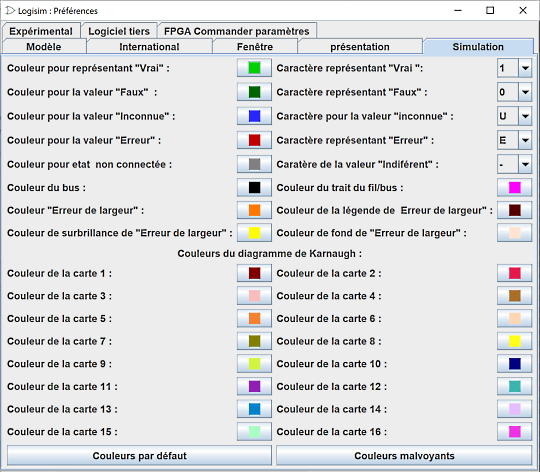
Task: Click the black "Couleur du bus" swatch
Action: pyautogui.click(x=254, y=188)
